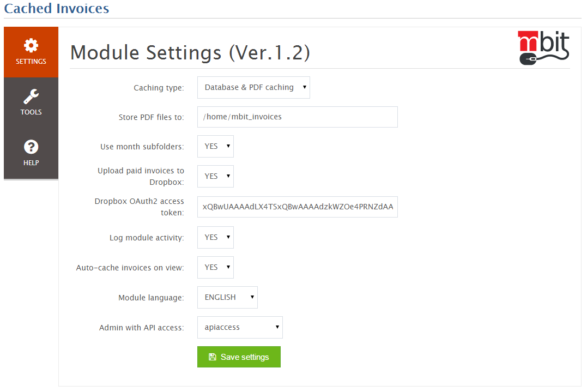Open Help using the question mark icon
This screenshot has height=392, width=587.
[x=31, y=147]
